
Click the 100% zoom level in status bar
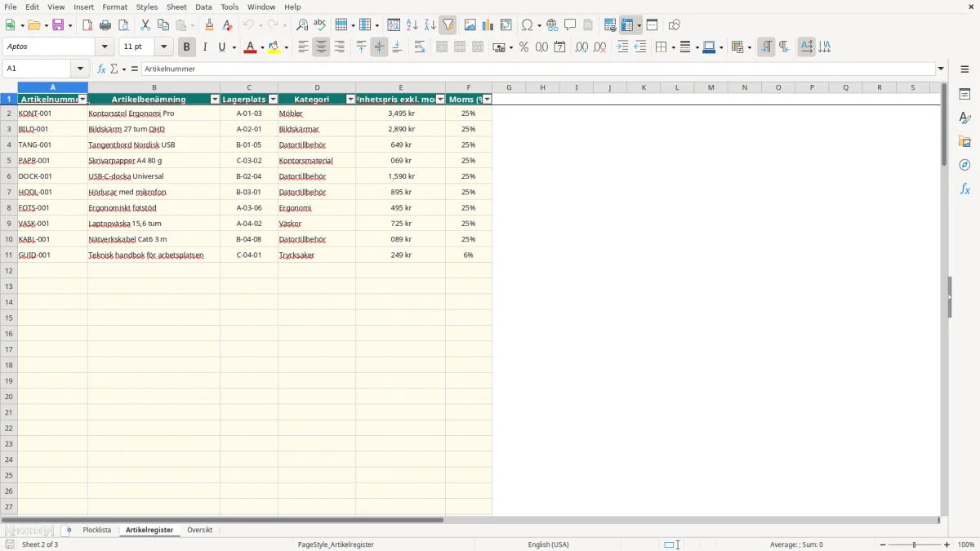click(966, 544)
